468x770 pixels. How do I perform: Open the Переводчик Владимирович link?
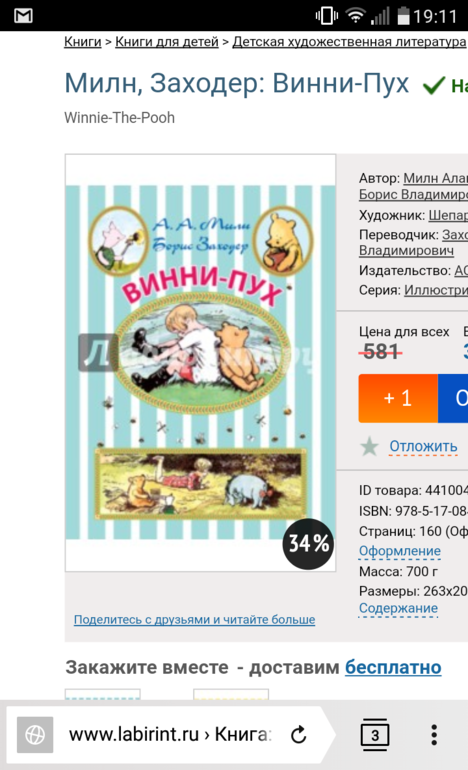coord(406,250)
